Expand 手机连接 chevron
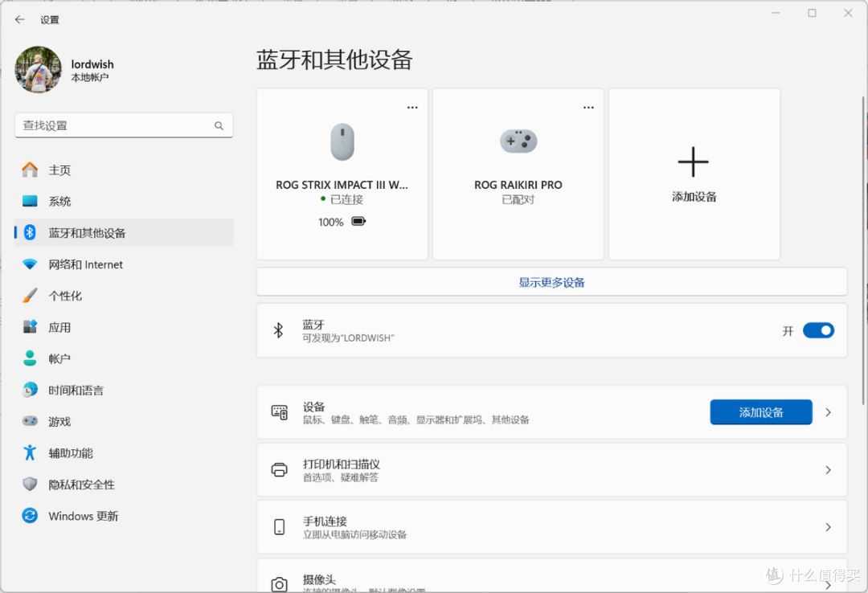This screenshot has width=868, height=593. pyautogui.click(x=828, y=526)
